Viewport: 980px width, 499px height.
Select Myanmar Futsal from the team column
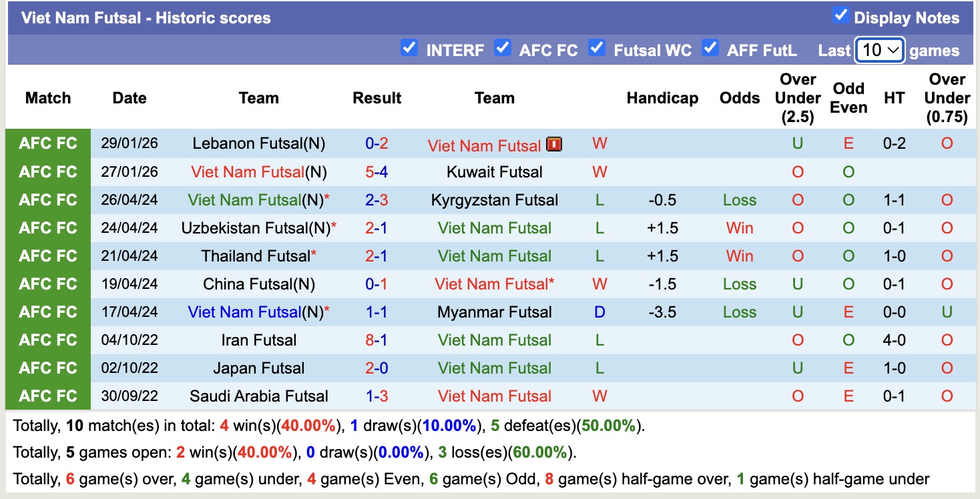point(495,312)
